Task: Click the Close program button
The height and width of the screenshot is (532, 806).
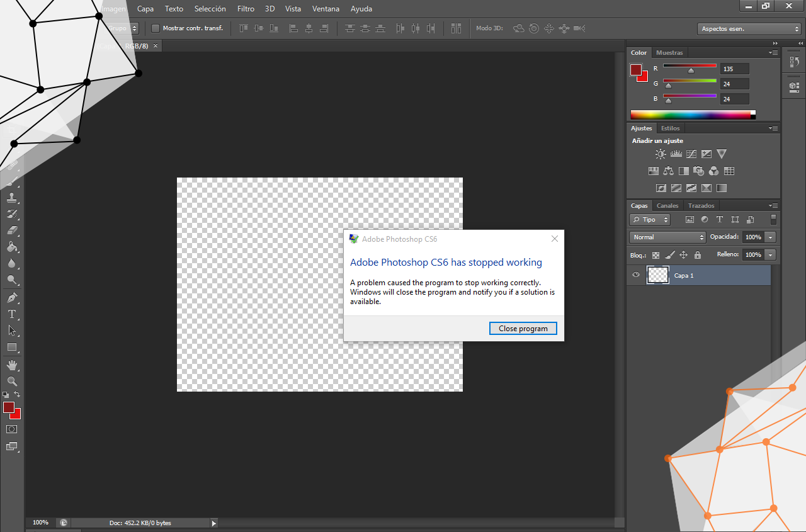Action: pyautogui.click(x=523, y=329)
